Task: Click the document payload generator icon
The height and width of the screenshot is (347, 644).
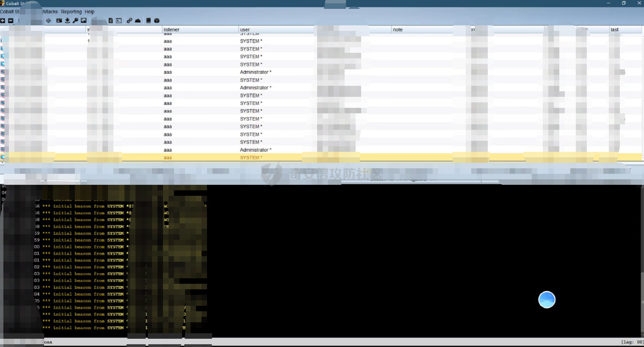Action: point(110,20)
